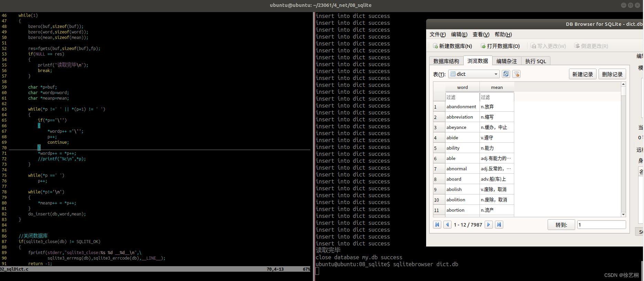Image resolution: width=644 pixels, height=281 pixels.
Task: Click the Open Database toolbar button
Action: click(500, 46)
